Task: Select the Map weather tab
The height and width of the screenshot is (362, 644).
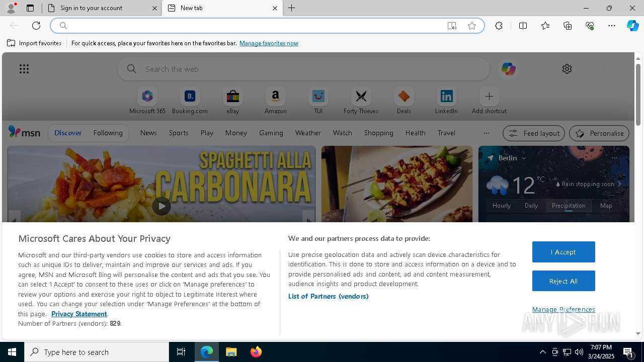Action: [x=606, y=206]
